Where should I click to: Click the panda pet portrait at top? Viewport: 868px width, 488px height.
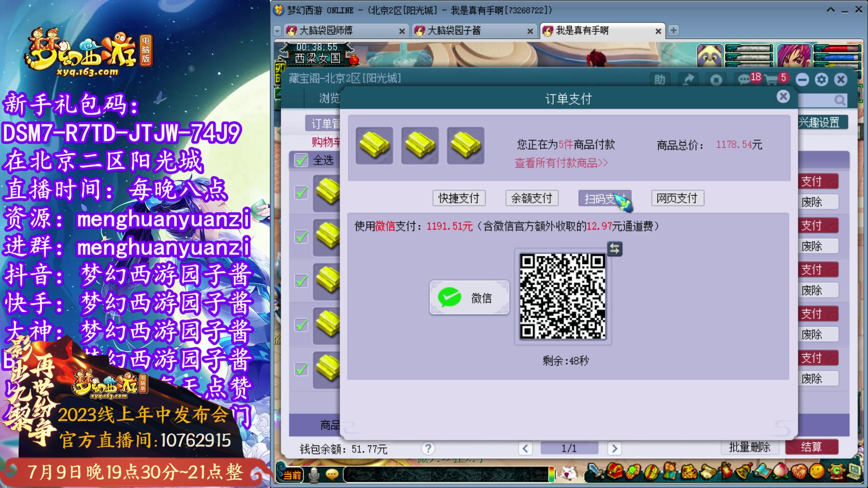click(x=710, y=56)
